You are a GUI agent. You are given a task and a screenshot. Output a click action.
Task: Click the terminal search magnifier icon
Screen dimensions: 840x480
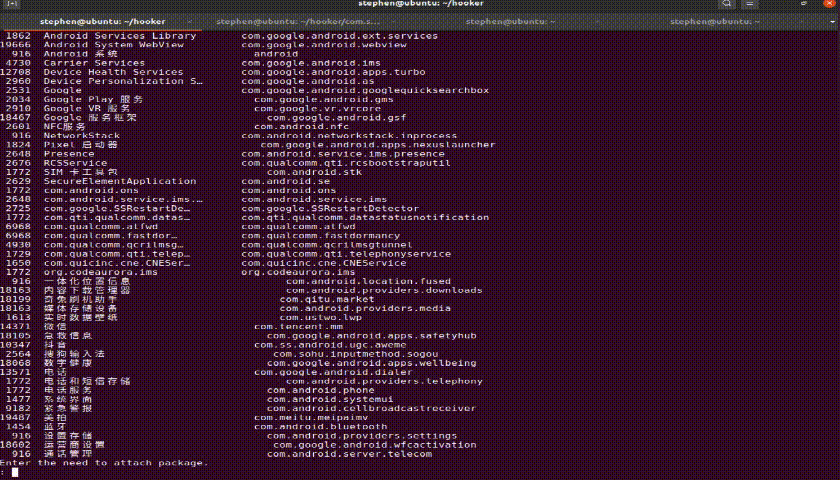(x=727, y=4)
